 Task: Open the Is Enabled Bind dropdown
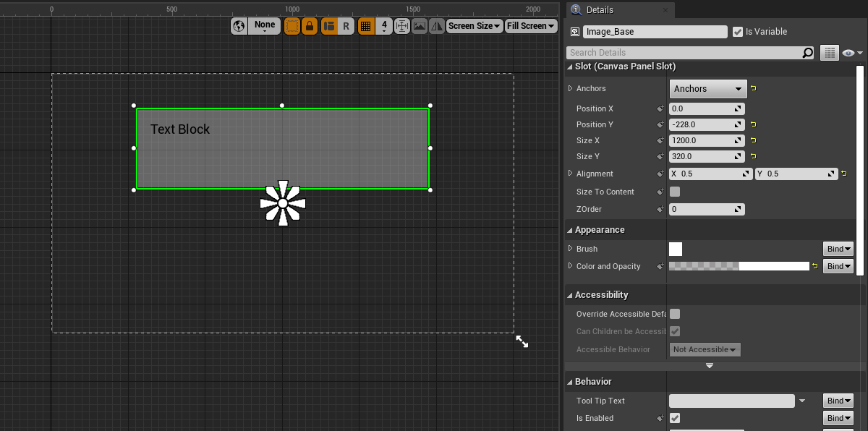click(838, 418)
